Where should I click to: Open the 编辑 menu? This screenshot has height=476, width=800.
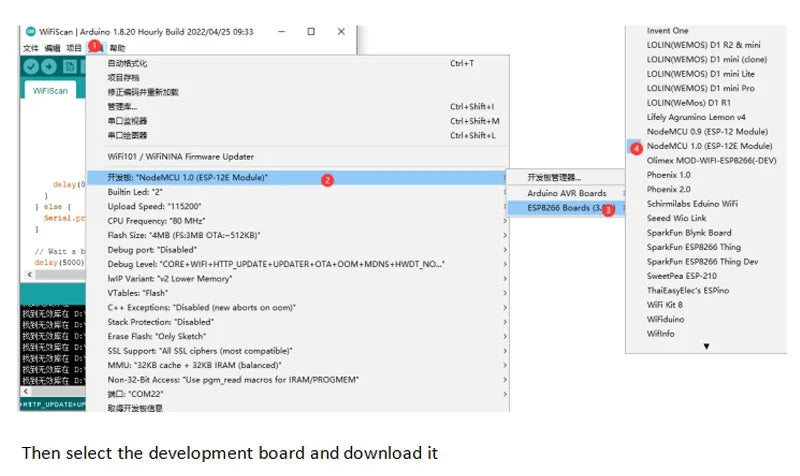[52, 48]
